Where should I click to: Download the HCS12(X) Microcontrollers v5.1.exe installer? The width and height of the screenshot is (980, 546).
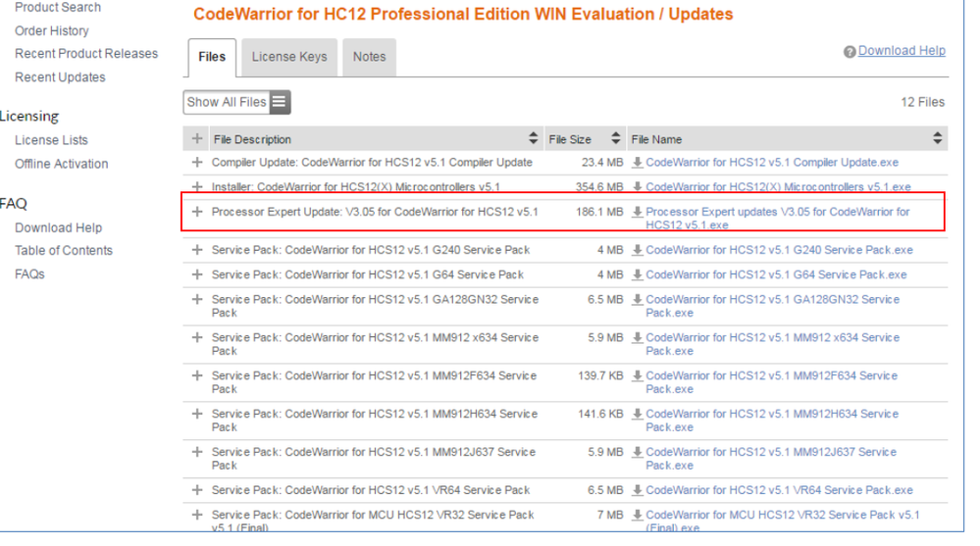pos(778,187)
